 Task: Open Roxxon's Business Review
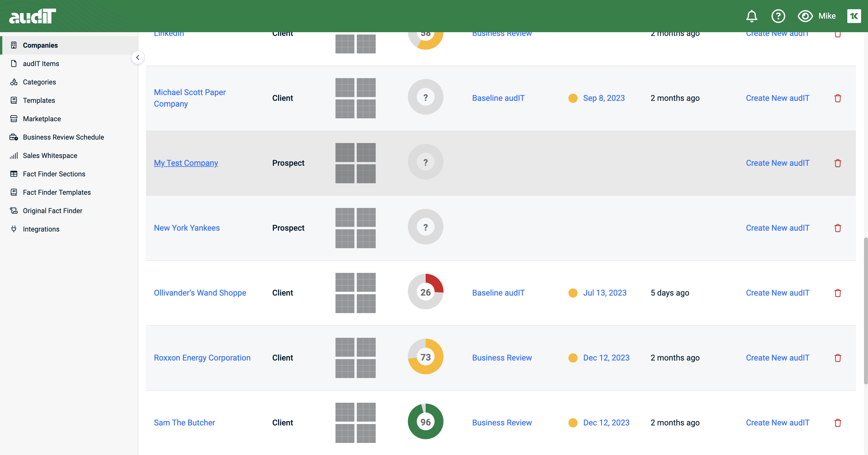tap(502, 358)
